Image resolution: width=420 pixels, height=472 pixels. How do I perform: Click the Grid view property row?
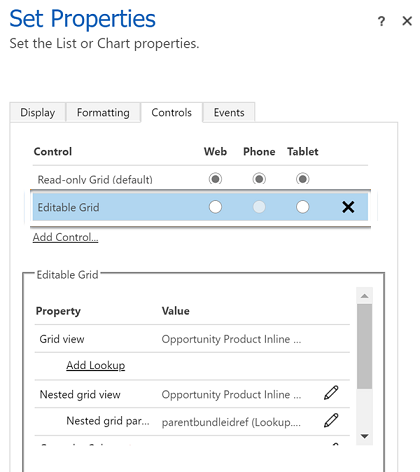[x=192, y=339]
